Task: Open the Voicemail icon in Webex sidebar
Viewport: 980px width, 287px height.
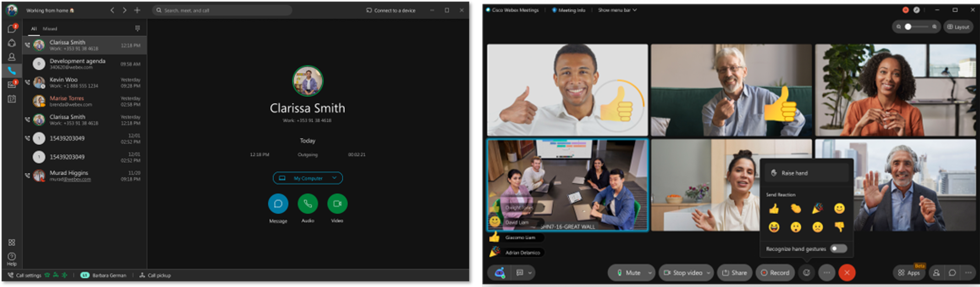Action: click(x=12, y=84)
